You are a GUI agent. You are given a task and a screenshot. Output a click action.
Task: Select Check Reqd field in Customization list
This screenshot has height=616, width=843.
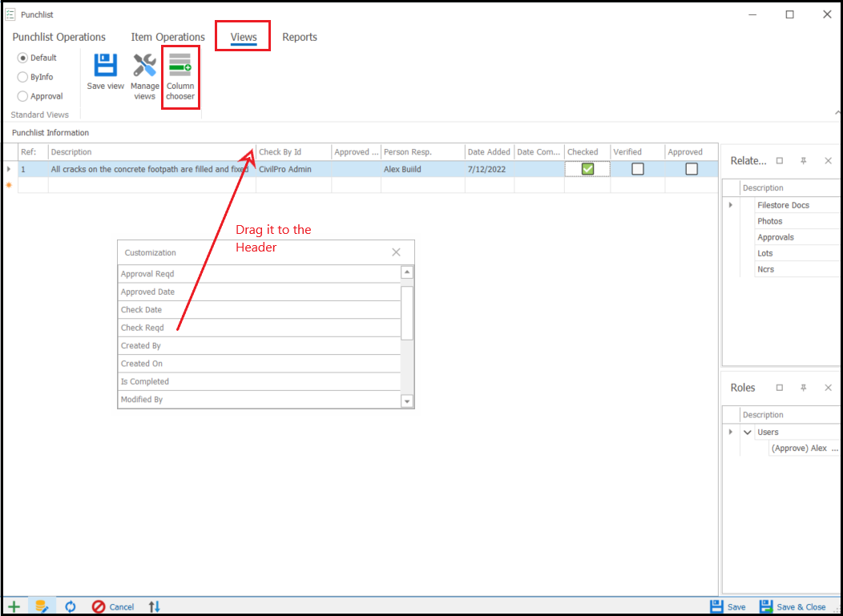coord(143,328)
